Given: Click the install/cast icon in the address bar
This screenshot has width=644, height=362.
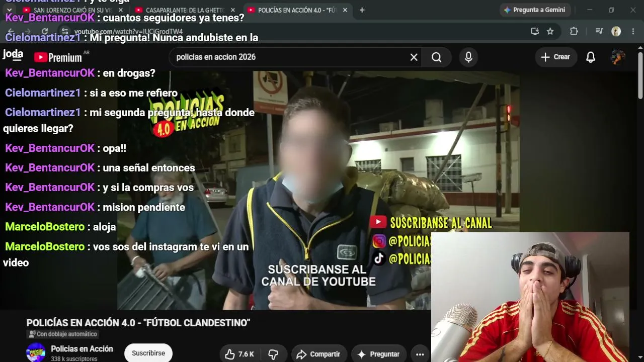Looking at the screenshot, I should click(x=535, y=31).
